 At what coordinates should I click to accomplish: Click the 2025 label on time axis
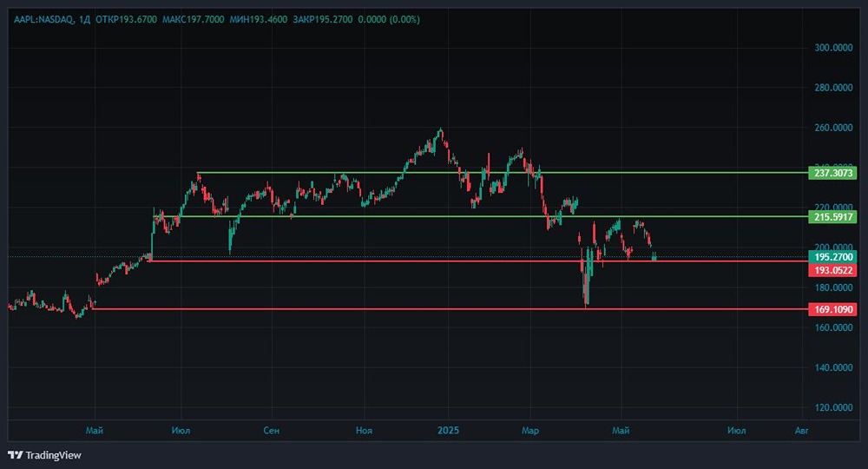pos(448,430)
